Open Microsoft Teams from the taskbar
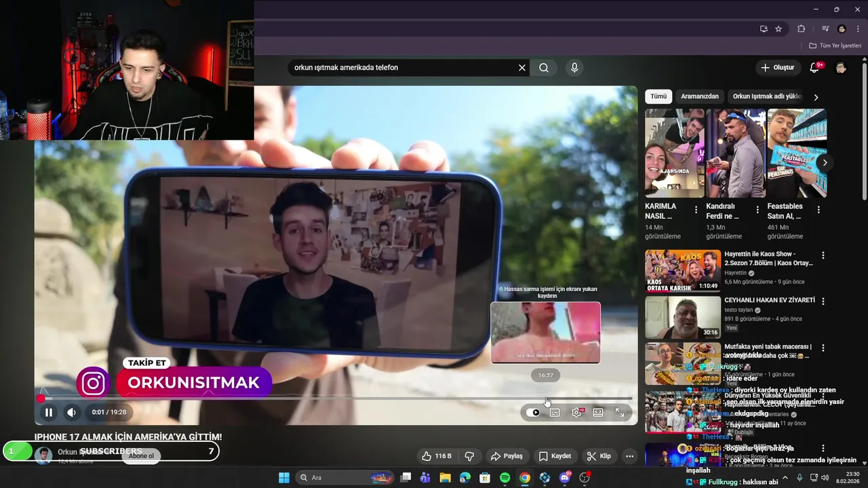868x488 pixels. coord(425,478)
